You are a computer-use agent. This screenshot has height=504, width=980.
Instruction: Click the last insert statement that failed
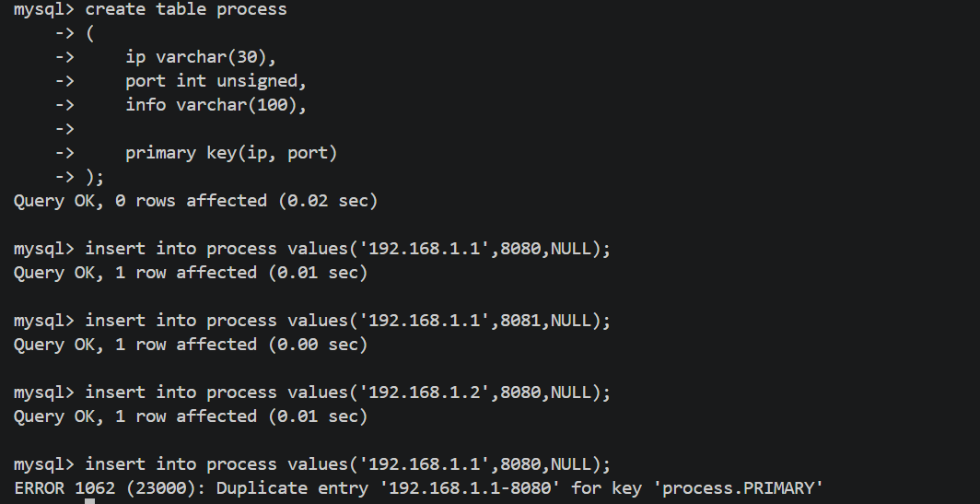pyautogui.click(x=347, y=464)
